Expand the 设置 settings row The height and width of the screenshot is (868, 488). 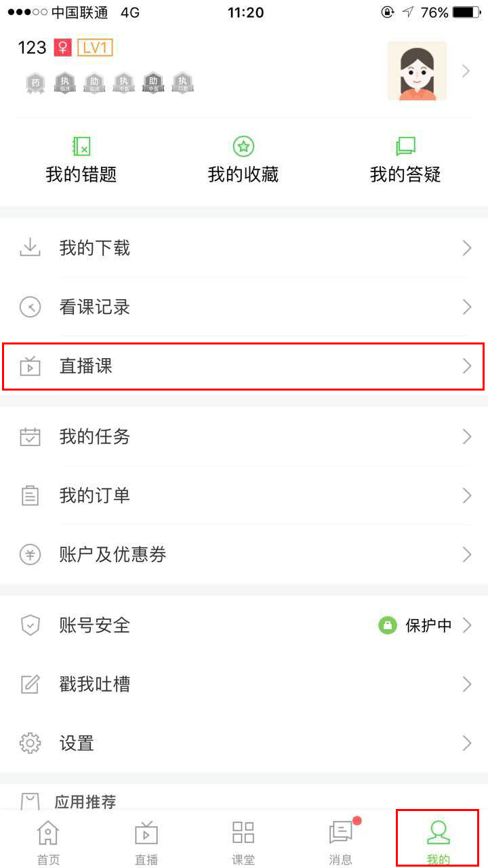click(x=244, y=743)
